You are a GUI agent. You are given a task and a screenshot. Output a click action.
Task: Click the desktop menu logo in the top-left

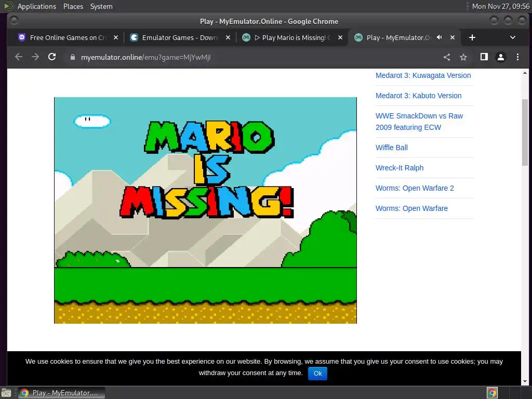pyautogui.click(x=8, y=6)
